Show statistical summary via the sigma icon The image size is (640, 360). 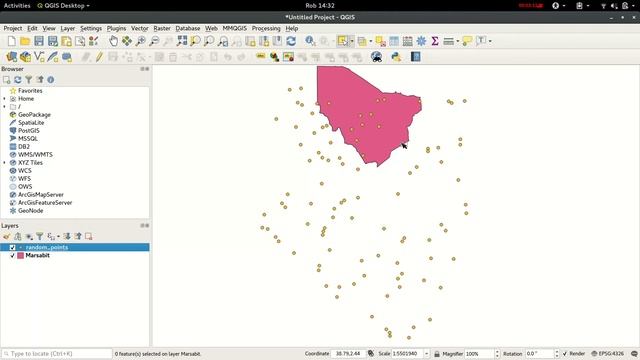coord(435,41)
